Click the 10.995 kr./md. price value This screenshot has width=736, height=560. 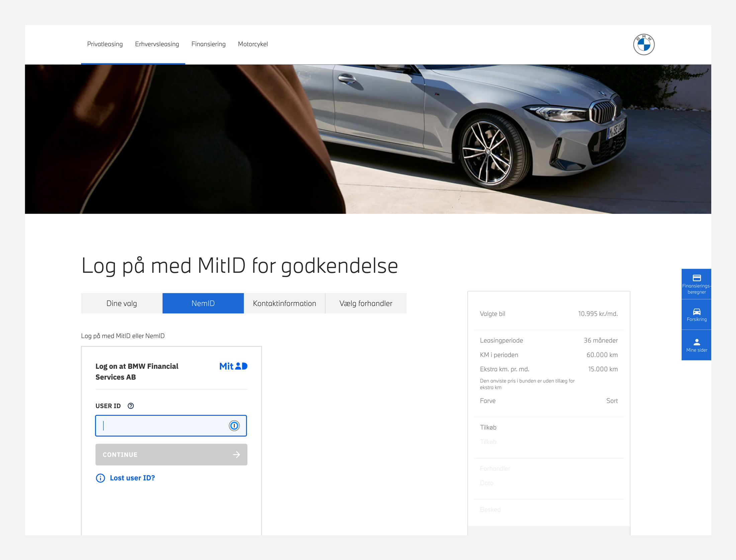598,314
